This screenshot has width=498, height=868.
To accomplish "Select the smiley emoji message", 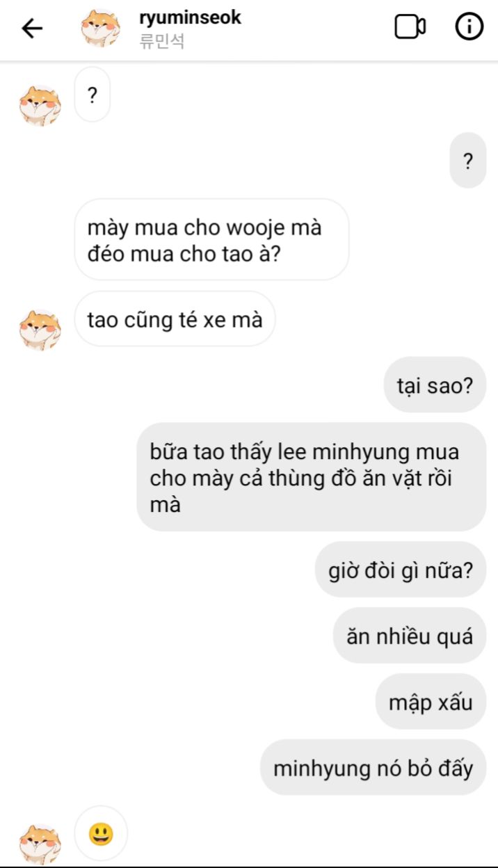I will (x=101, y=833).
